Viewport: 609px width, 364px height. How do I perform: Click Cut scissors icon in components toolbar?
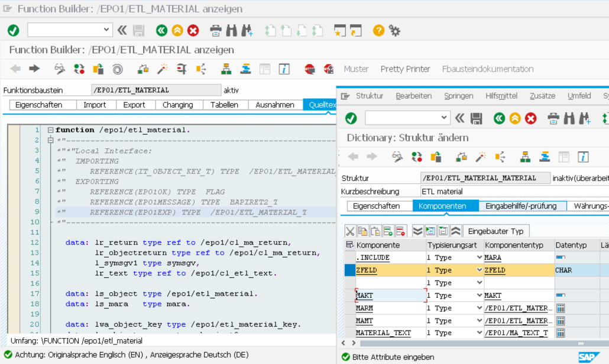[350, 231]
